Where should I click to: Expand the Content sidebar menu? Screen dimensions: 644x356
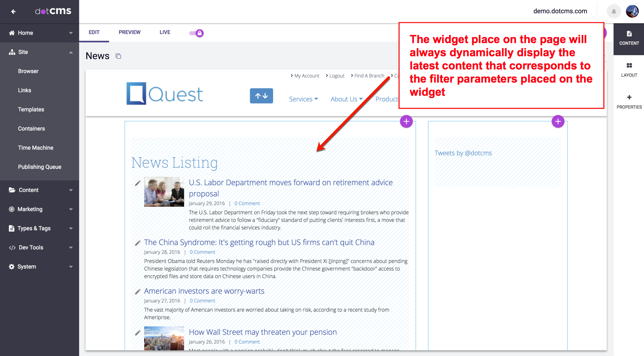point(40,190)
